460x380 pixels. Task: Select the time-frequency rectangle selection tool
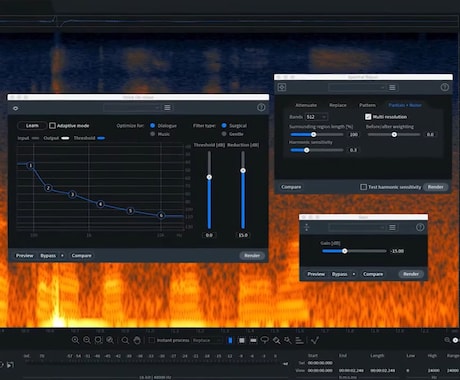tap(242, 340)
